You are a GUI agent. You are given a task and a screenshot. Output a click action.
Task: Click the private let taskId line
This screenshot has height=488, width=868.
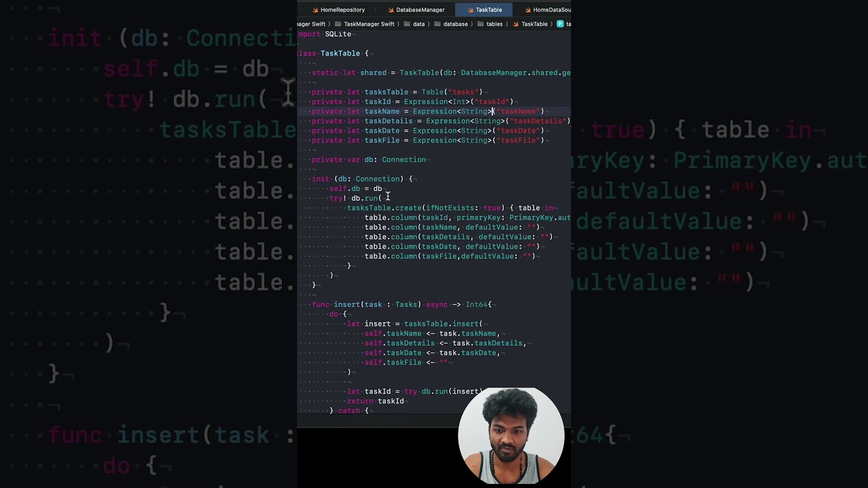[412, 102]
